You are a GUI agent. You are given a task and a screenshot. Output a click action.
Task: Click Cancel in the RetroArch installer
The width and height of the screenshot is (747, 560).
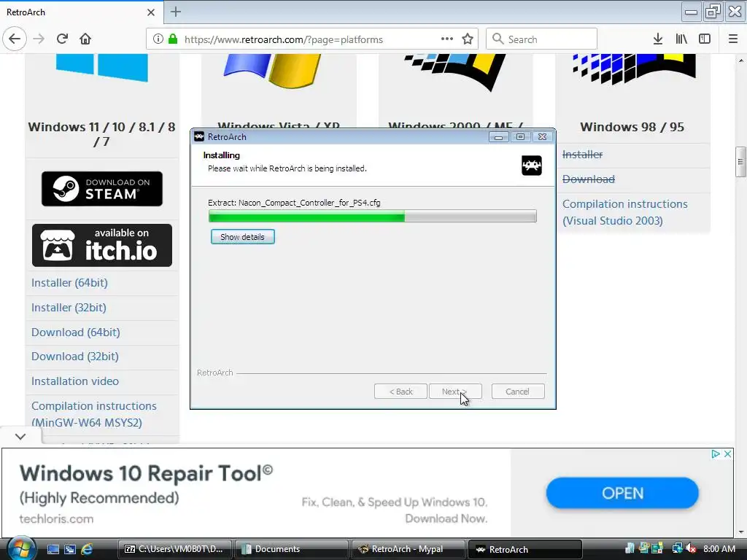[x=518, y=392]
